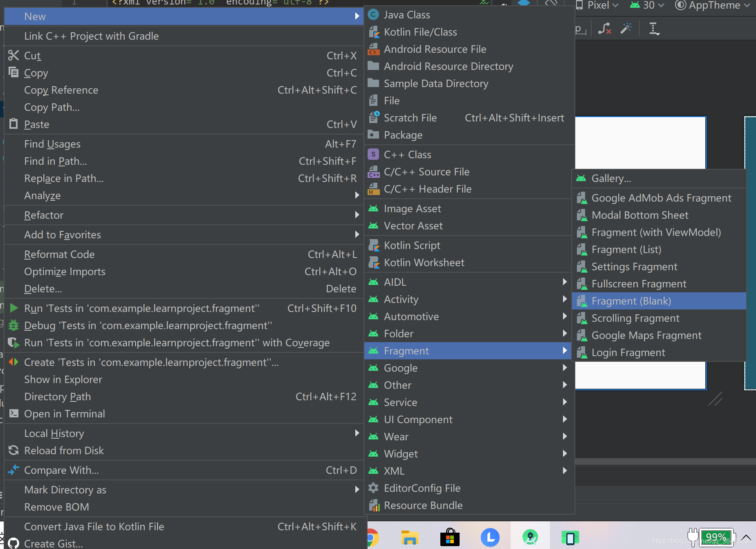The height and width of the screenshot is (549, 756).
Task: Click the clear constraints toolbar icon
Action: click(604, 28)
